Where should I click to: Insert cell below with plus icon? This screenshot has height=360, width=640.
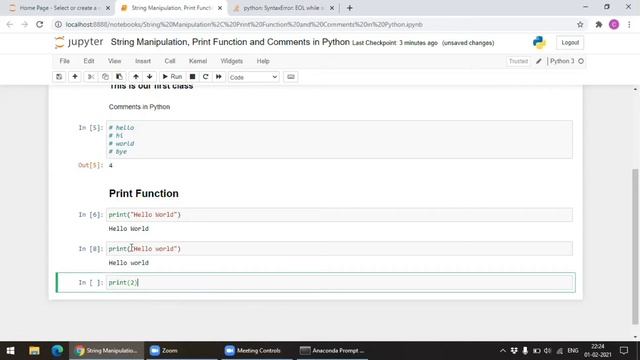75,77
